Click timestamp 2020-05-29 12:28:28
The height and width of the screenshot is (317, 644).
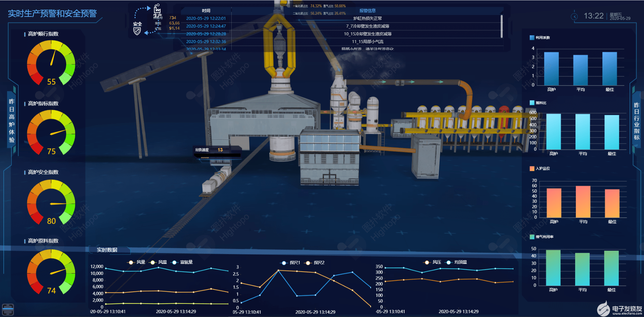206,34
